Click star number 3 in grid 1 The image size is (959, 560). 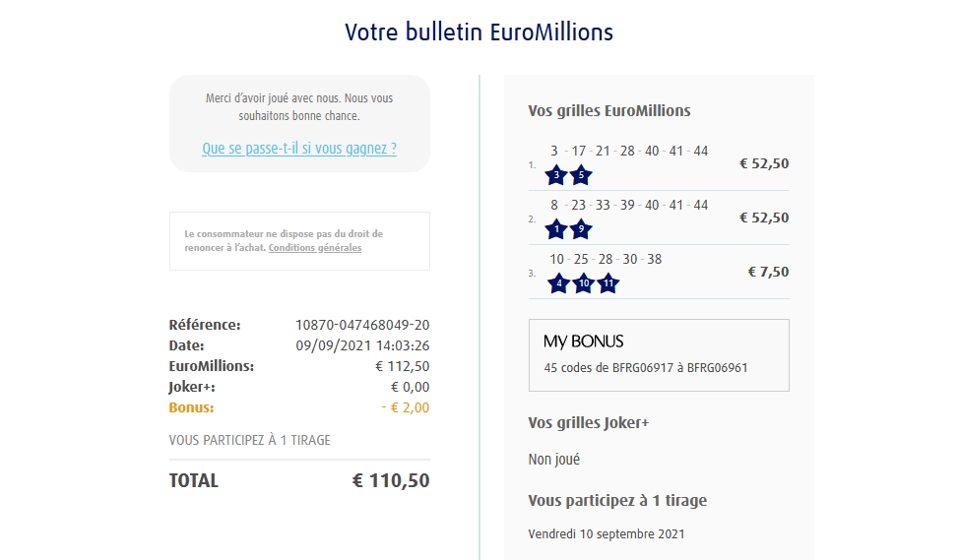click(x=557, y=176)
